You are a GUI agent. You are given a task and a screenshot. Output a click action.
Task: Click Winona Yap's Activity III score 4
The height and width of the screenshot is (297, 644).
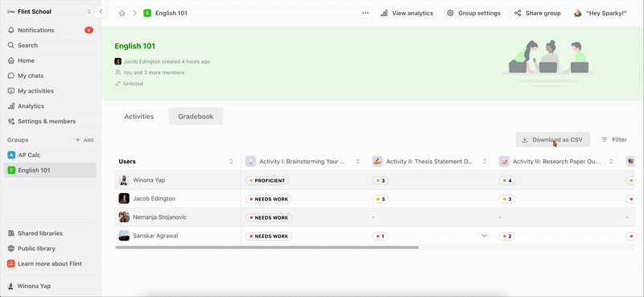[x=507, y=180]
